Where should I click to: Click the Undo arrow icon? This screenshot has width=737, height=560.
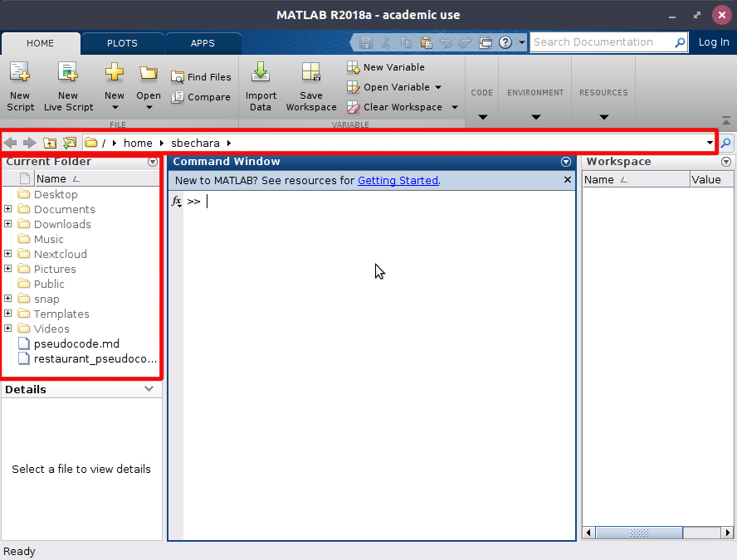coord(446,43)
